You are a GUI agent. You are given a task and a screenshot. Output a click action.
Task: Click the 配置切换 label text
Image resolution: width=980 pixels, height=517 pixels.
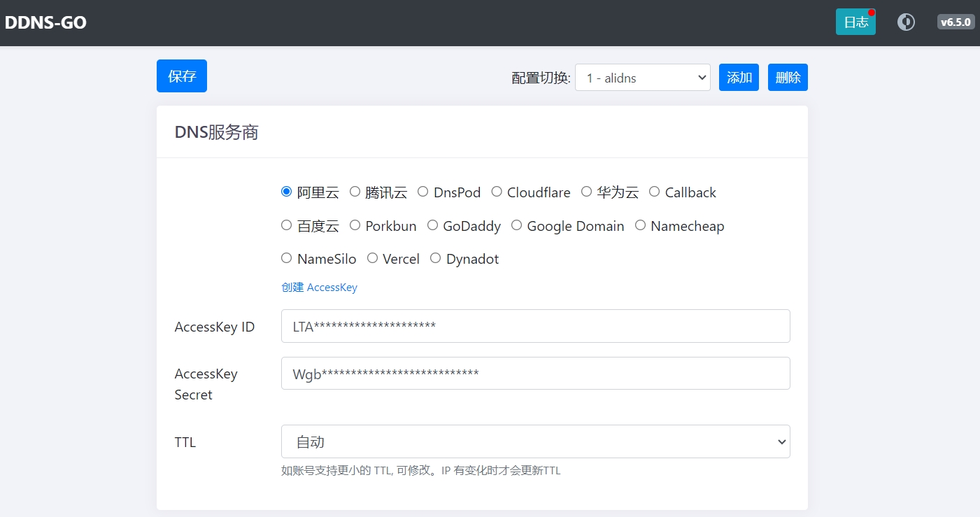click(x=541, y=78)
